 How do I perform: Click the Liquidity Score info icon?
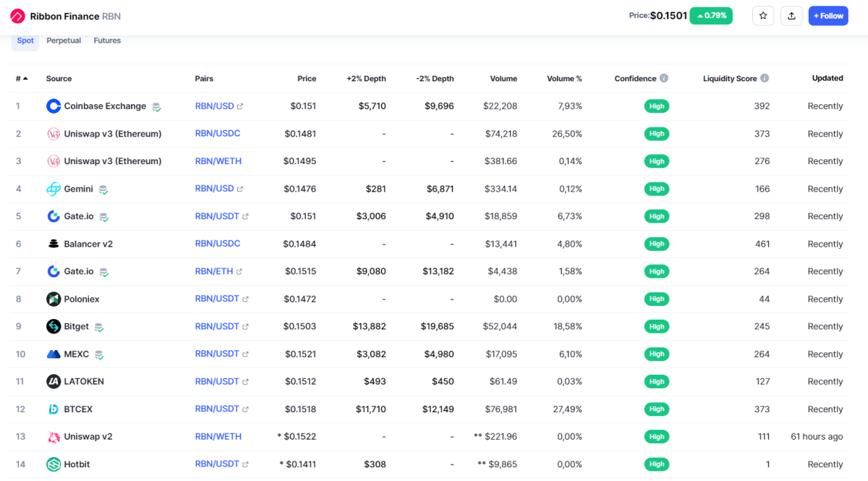(x=765, y=77)
